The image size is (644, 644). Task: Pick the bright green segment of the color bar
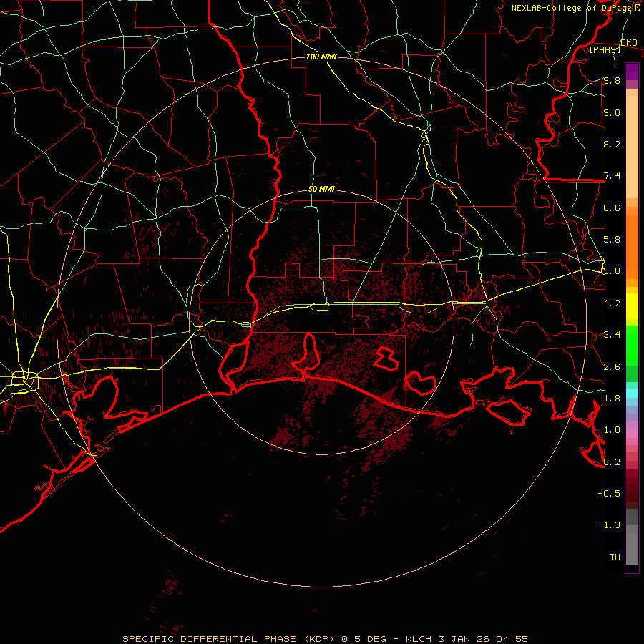(632, 346)
